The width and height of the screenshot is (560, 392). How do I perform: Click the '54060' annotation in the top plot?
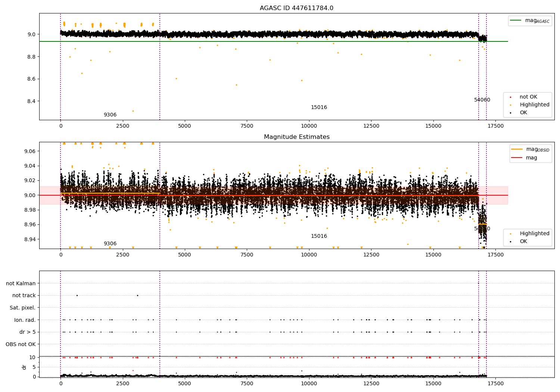point(482,100)
